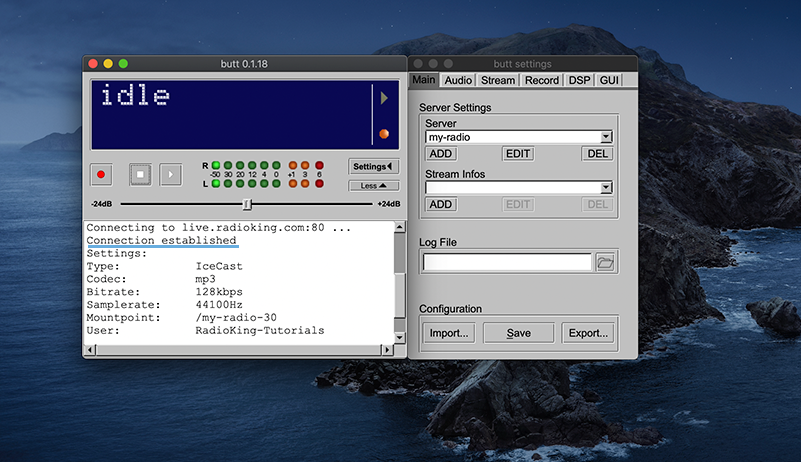Save the configuration with Save button
801x462 pixels.
click(x=518, y=333)
